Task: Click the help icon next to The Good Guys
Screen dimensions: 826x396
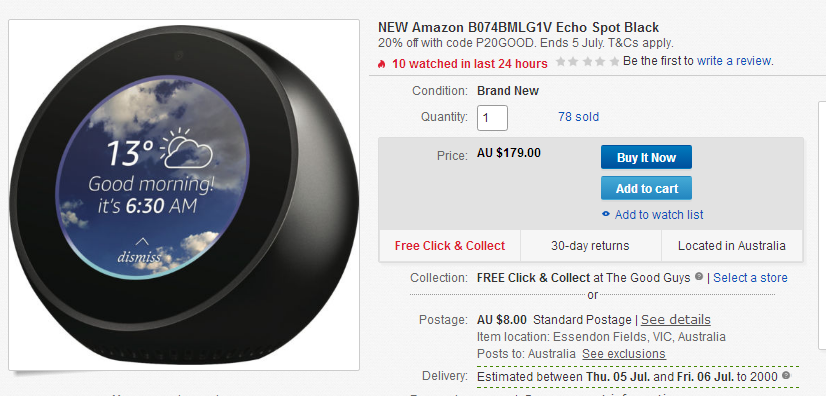Action: click(x=699, y=277)
